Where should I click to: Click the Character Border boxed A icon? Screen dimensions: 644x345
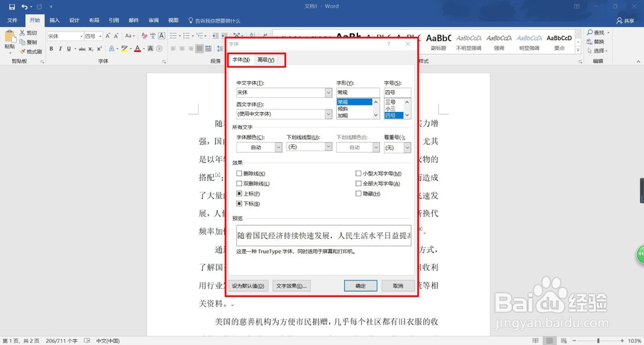pos(162,36)
